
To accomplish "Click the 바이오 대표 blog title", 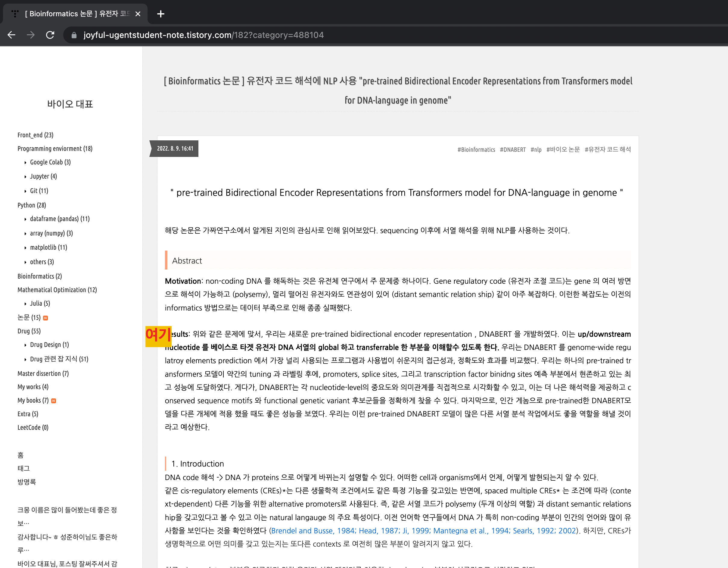I will [70, 104].
